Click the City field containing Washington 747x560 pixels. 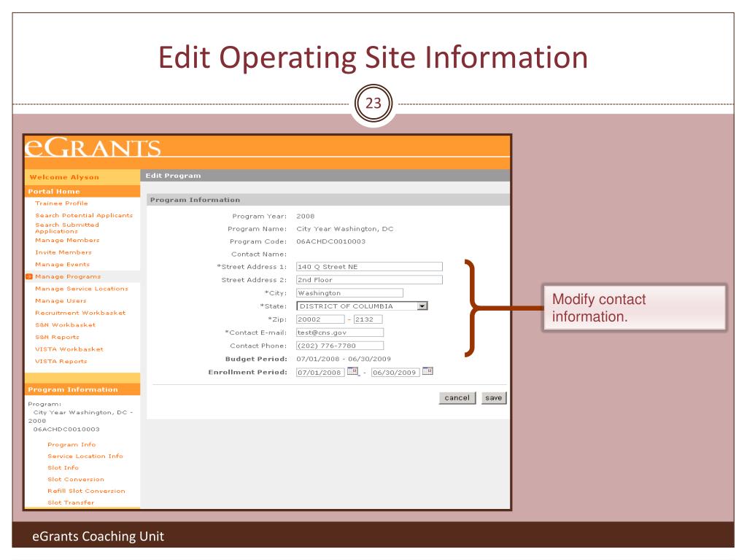[349, 293]
